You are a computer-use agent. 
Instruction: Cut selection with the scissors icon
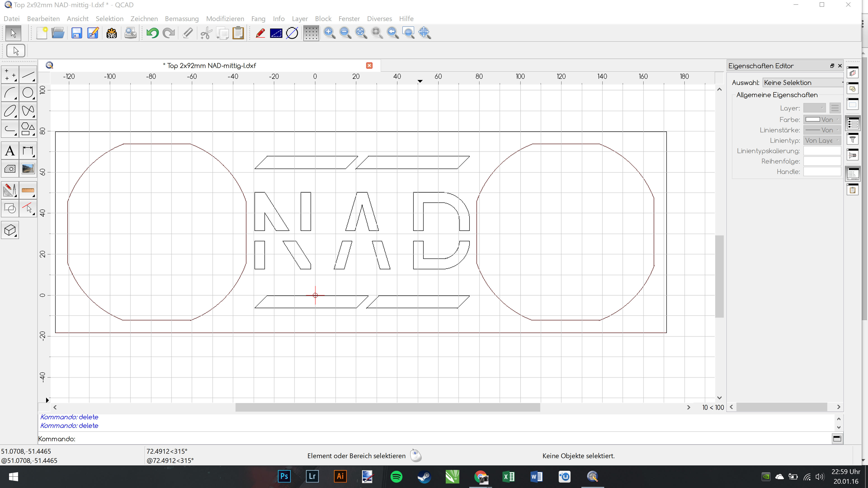tap(206, 33)
